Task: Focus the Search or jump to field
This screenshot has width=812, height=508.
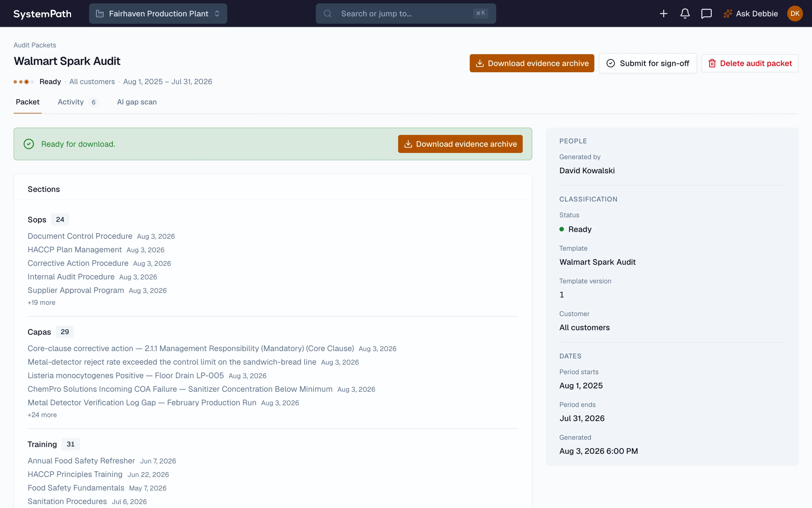Action: (x=406, y=14)
